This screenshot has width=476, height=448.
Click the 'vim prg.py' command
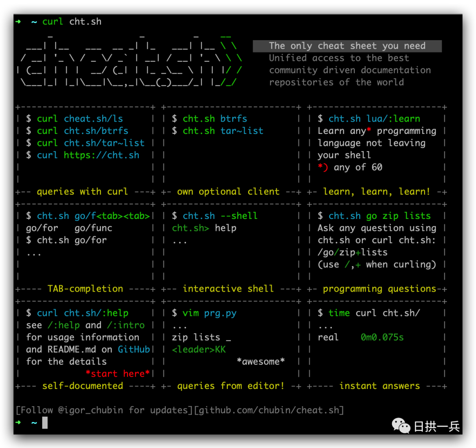(209, 313)
